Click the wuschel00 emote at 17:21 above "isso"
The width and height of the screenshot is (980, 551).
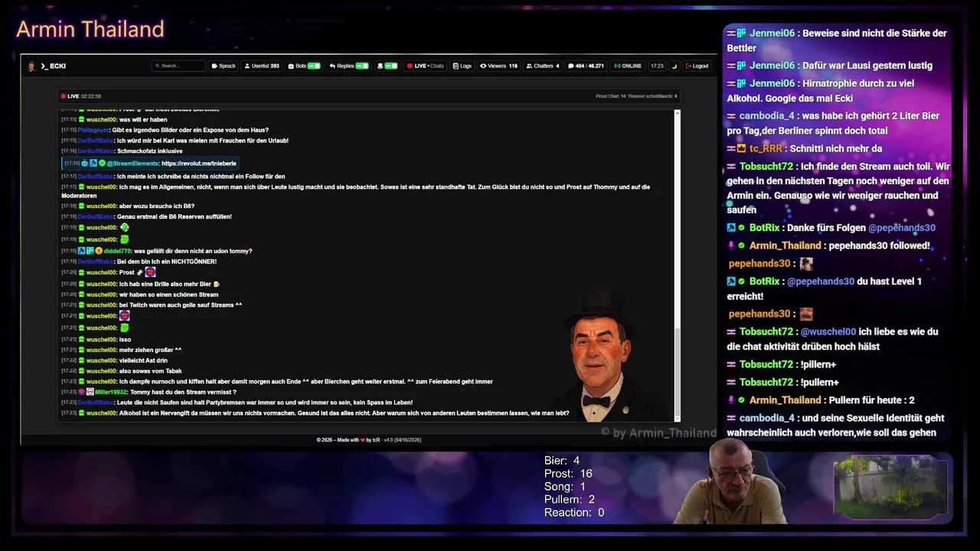(124, 328)
